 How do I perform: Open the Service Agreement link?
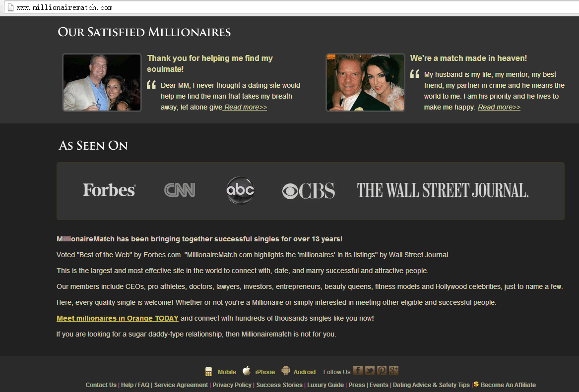point(181,385)
